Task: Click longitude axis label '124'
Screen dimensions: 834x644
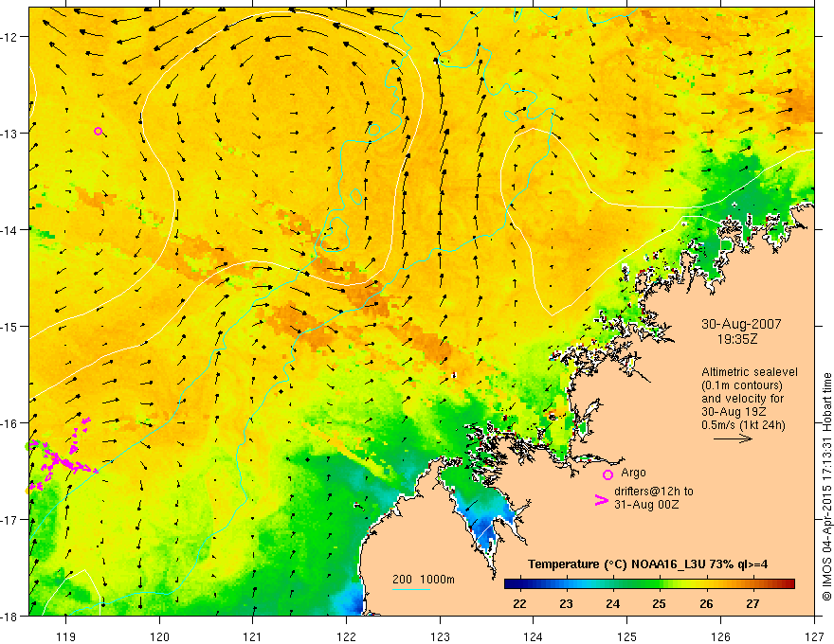Action: [534, 636]
